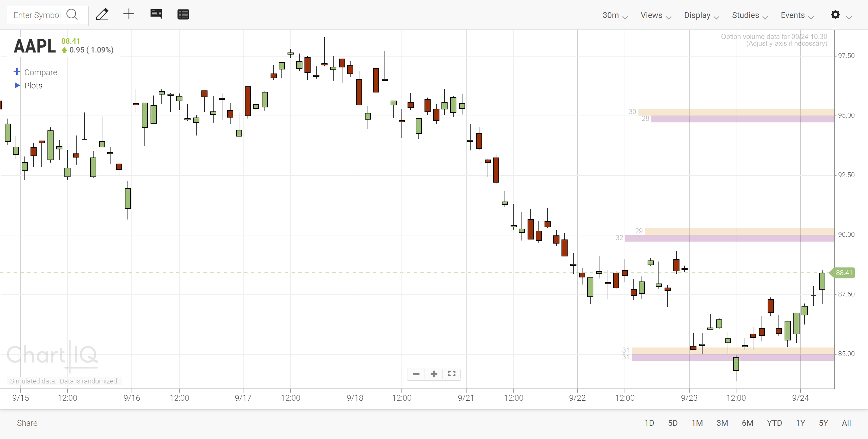Screen dimensions: 868x439
Task: Click the 9/22 date label
Action: click(577, 398)
